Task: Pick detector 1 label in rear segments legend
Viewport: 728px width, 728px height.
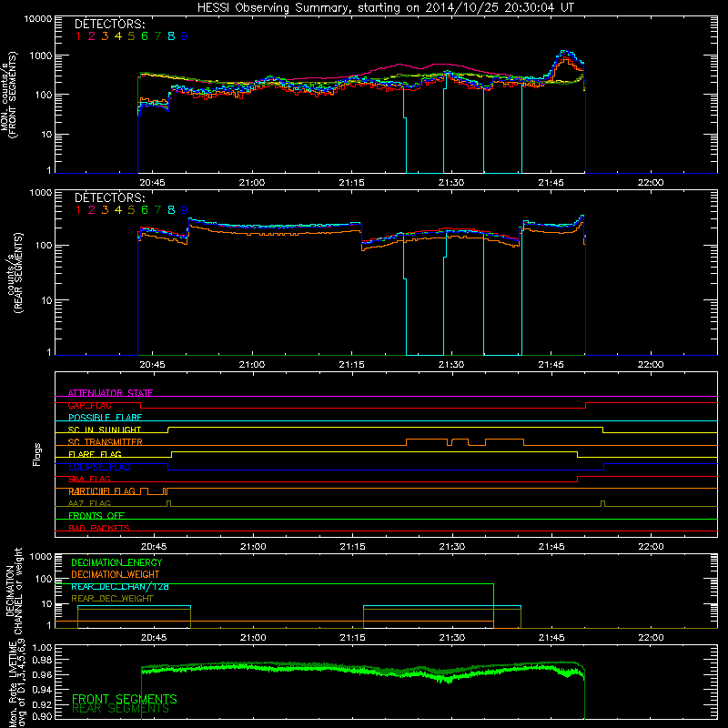Action: point(78,210)
